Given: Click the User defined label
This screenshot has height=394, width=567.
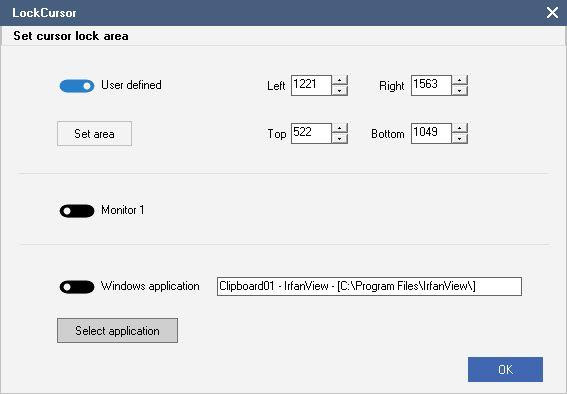Looking at the screenshot, I should pyautogui.click(x=131, y=85).
